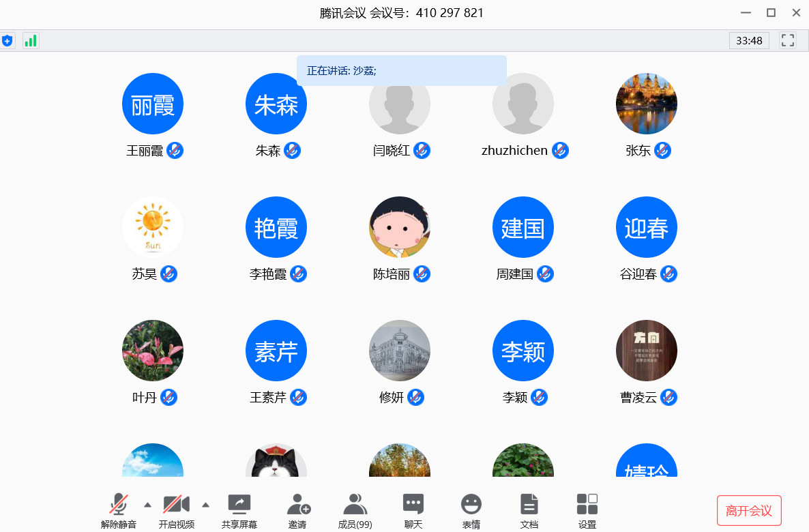Image resolution: width=809 pixels, height=532 pixels.
Task: Expand video options arrow beside 开启视频
Action: [x=205, y=505]
